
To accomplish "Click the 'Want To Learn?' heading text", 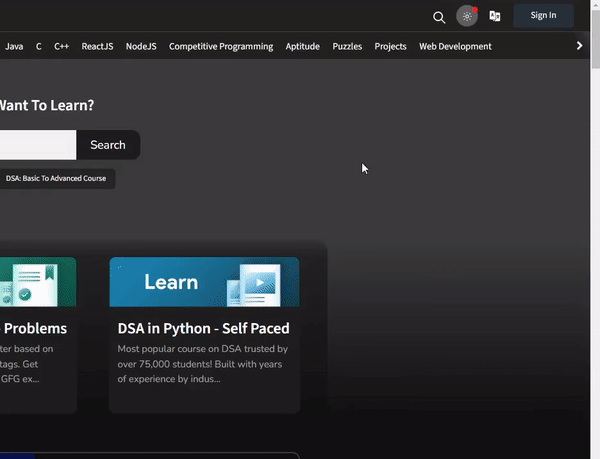I will tap(47, 105).
